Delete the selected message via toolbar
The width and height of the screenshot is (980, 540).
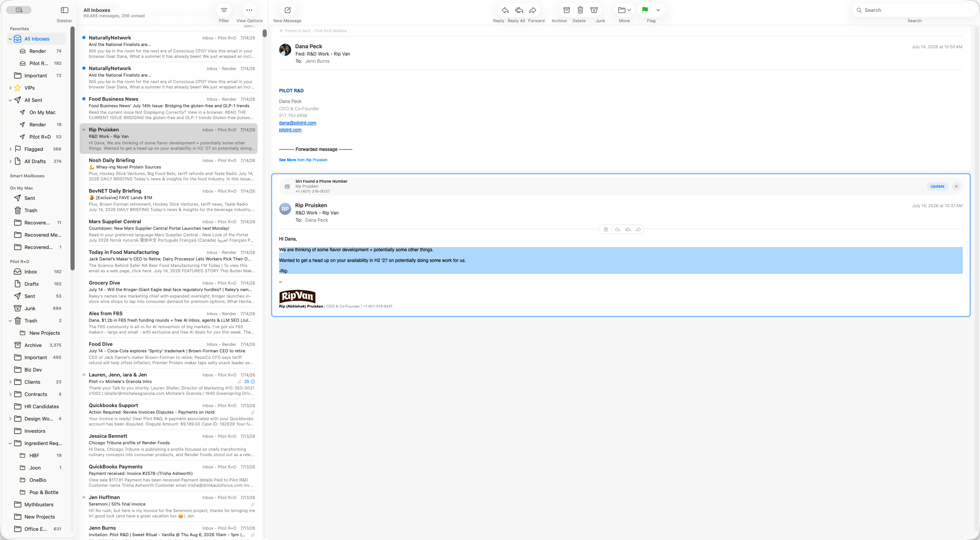tap(580, 10)
